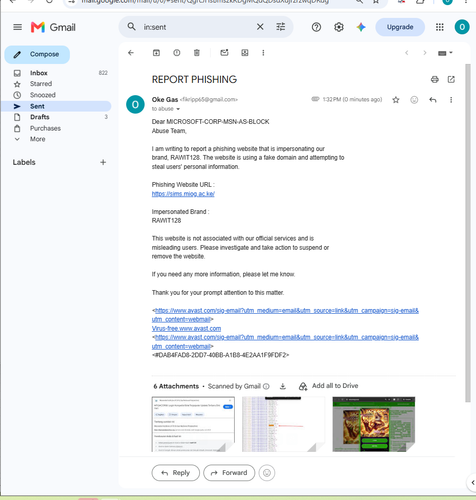
Task: Click the Upgrade button
Action: pos(400,27)
